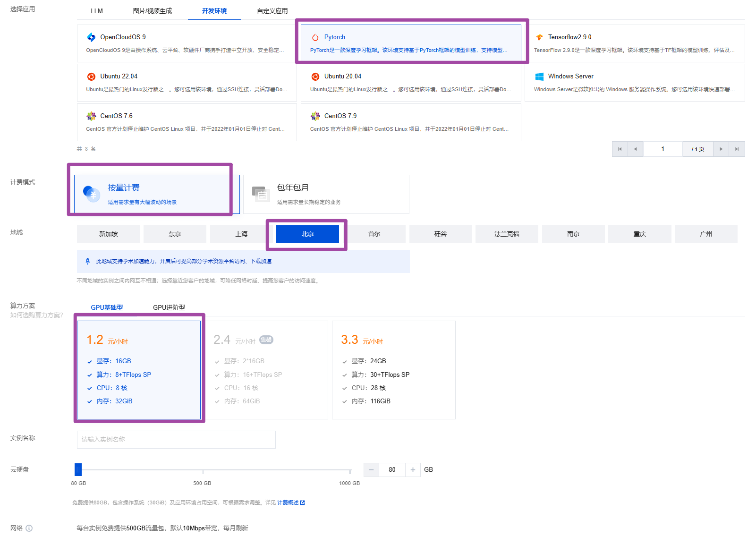The image size is (756, 545).
Task: Select the Ubuntu 22.04 environment title
Action: click(x=119, y=77)
